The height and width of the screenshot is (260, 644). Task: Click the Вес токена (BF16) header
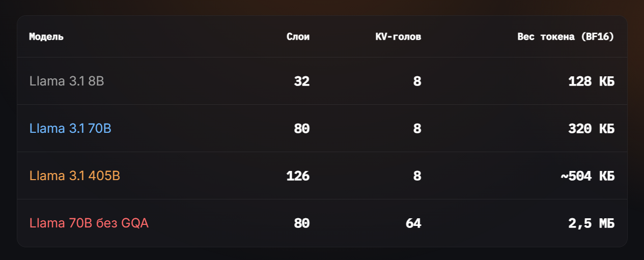click(x=566, y=37)
